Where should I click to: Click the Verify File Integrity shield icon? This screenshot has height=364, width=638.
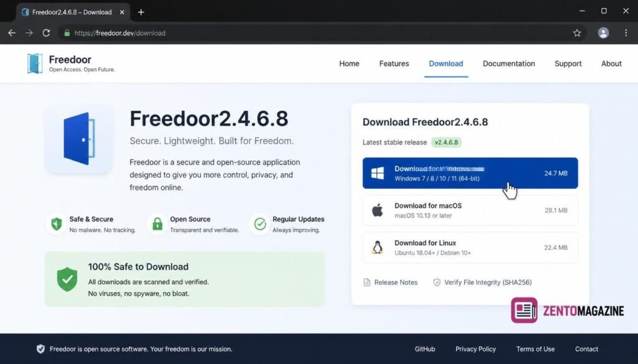[437, 282]
